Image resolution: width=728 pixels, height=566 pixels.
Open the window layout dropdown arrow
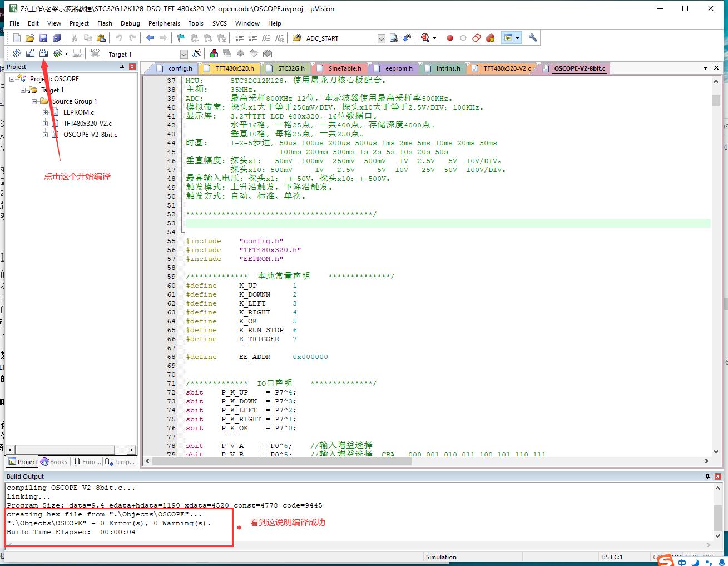coord(517,38)
